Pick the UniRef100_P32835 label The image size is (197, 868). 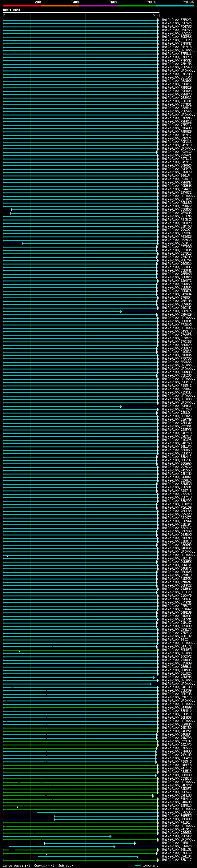pos(176,250)
